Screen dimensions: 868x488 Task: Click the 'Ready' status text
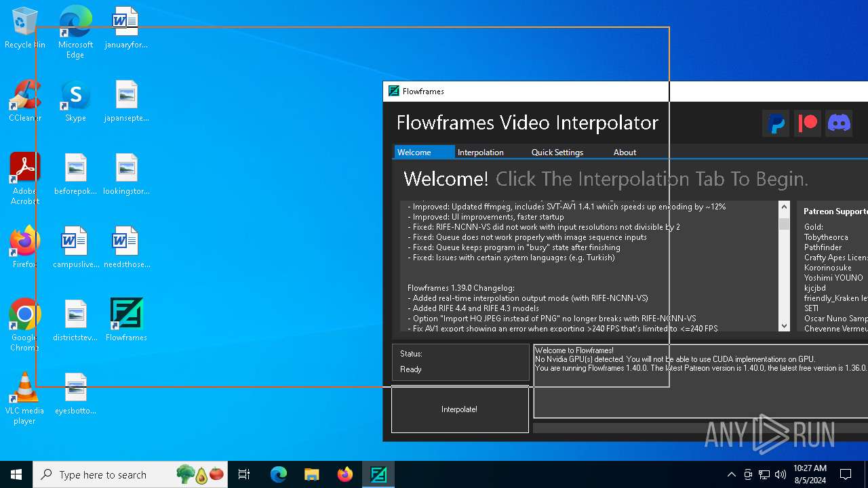point(411,369)
